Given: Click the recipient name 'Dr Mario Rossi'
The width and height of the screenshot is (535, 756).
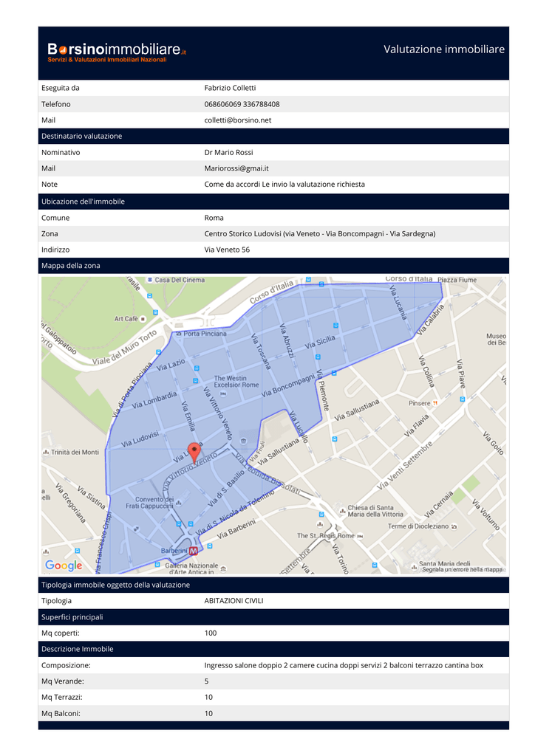Looking at the screenshot, I should (x=228, y=152).
